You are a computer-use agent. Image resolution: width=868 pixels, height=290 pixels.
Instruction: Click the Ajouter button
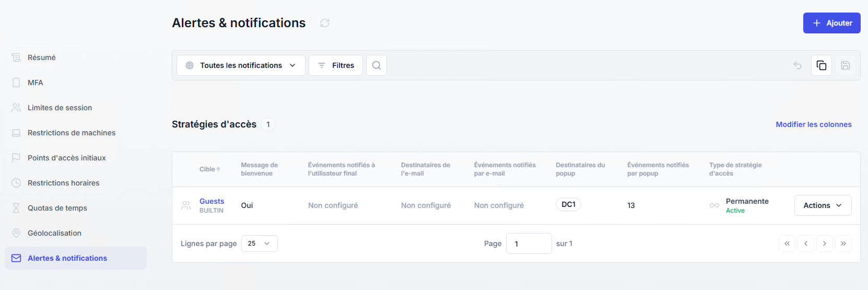[x=831, y=23]
